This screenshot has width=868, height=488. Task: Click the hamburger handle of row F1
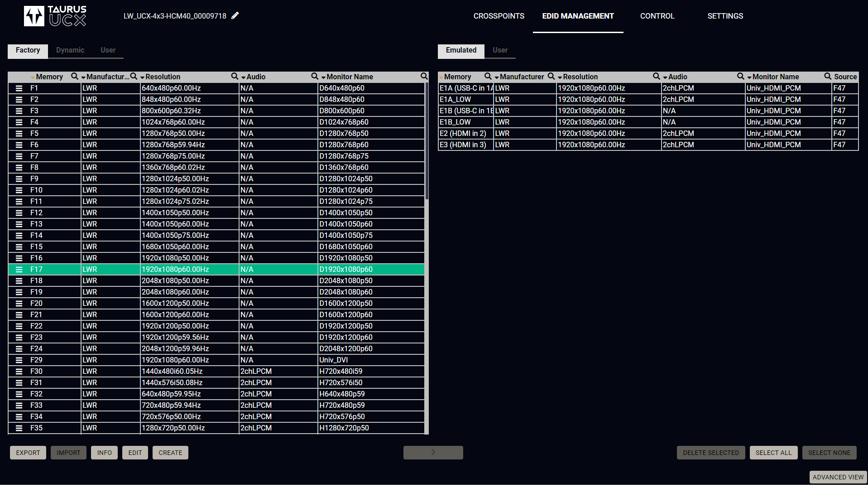(x=19, y=88)
